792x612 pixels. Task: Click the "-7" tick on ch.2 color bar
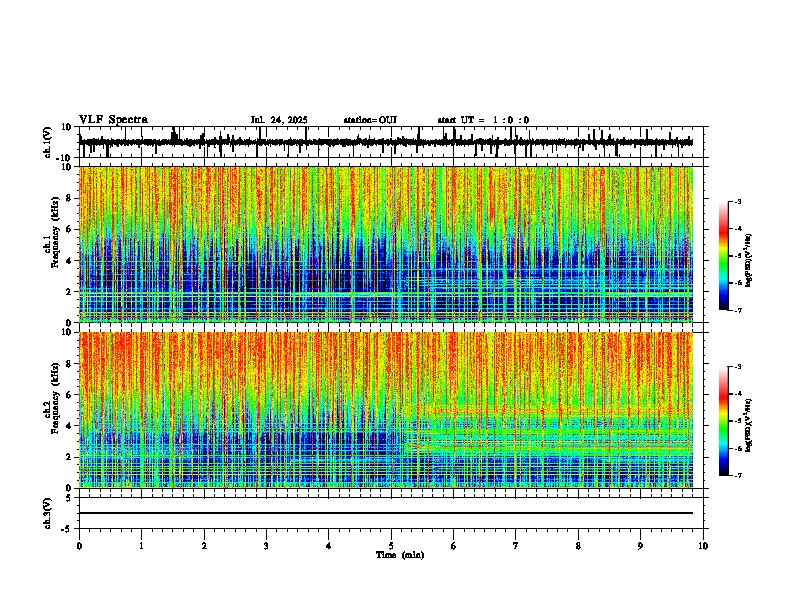point(737,476)
